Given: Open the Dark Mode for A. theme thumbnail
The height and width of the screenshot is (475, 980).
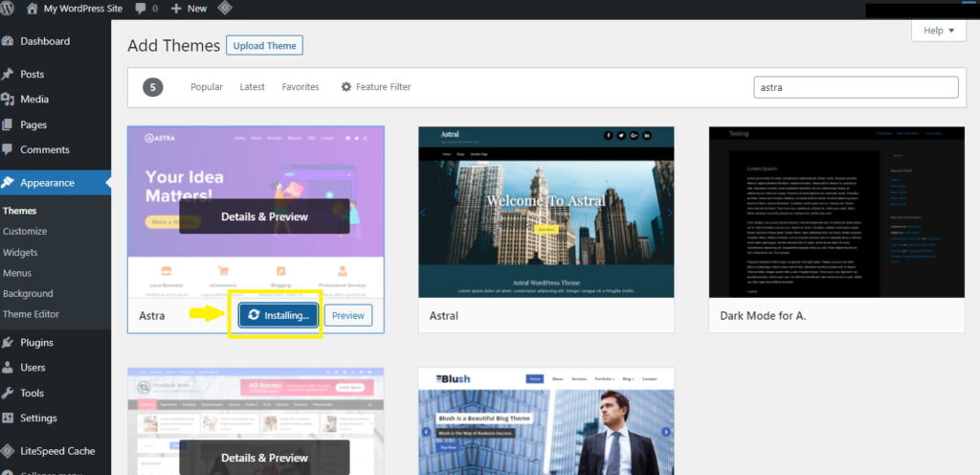Looking at the screenshot, I should (836, 212).
